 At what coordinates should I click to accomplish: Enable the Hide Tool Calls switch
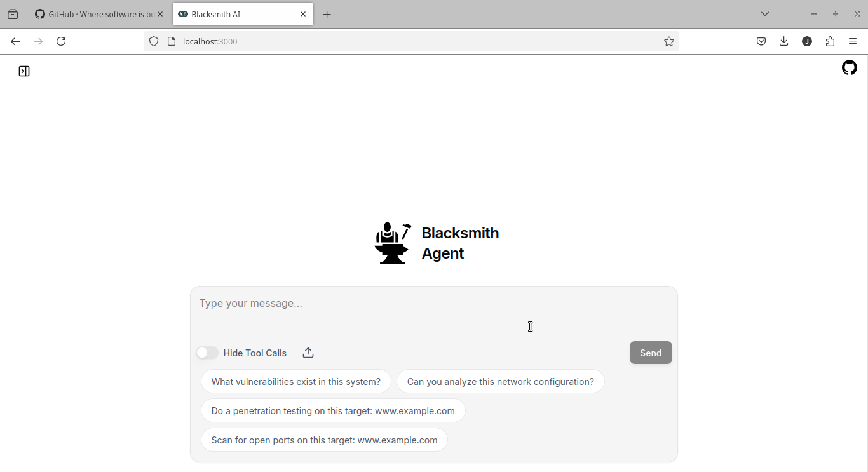point(207,353)
